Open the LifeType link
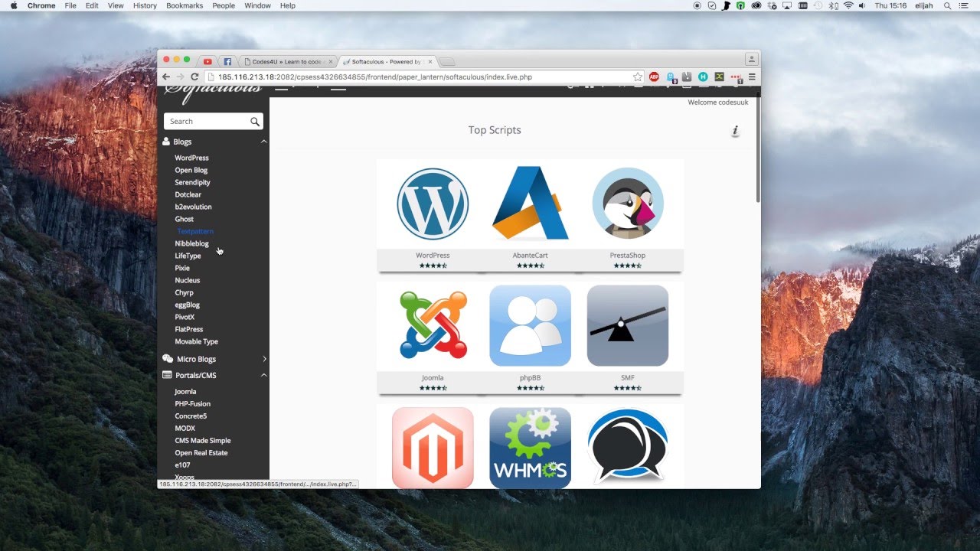 (188, 256)
